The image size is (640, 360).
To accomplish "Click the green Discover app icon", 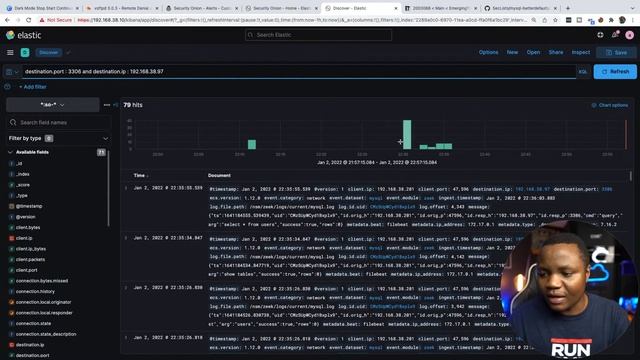I will tap(25, 52).
